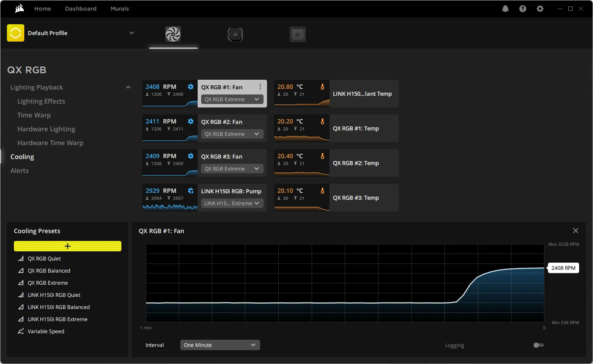
Task: Close the QX RGB #1: Fan graph panel
Action: tap(576, 231)
